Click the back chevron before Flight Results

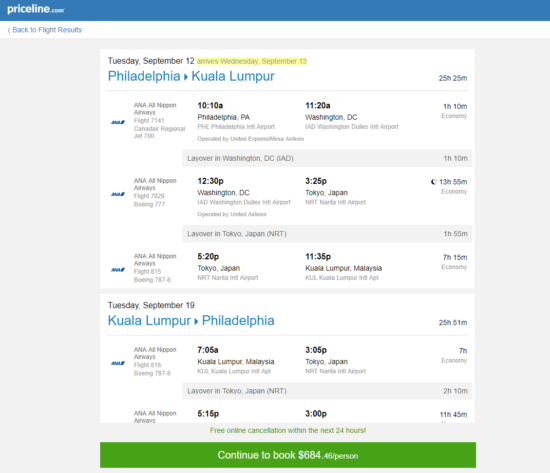coord(9,30)
